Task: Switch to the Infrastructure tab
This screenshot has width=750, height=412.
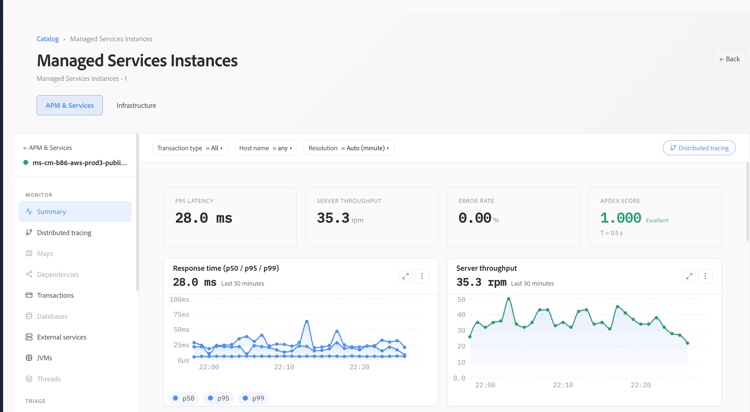Action: coord(136,105)
